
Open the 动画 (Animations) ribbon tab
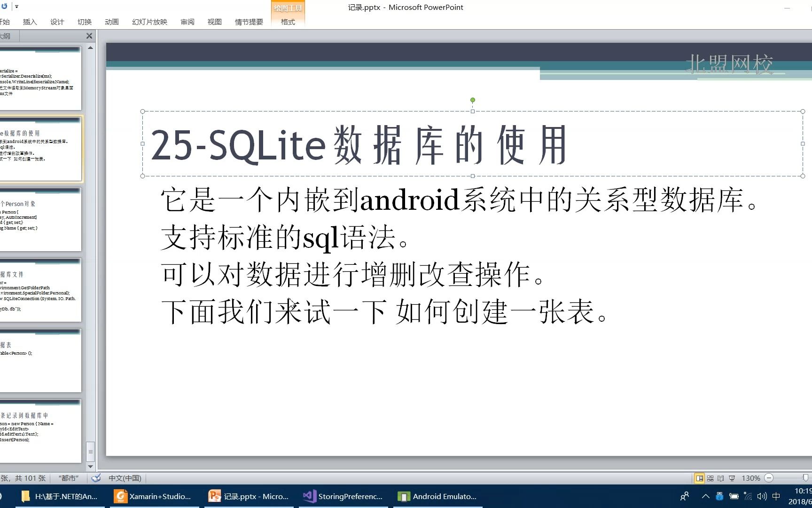(112, 22)
